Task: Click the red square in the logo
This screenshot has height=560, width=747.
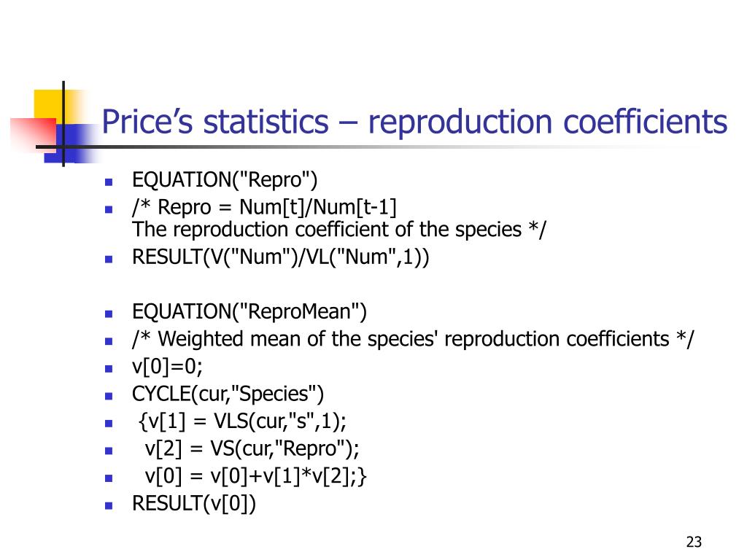Action: pyautogui.click(x=34, y=134)
